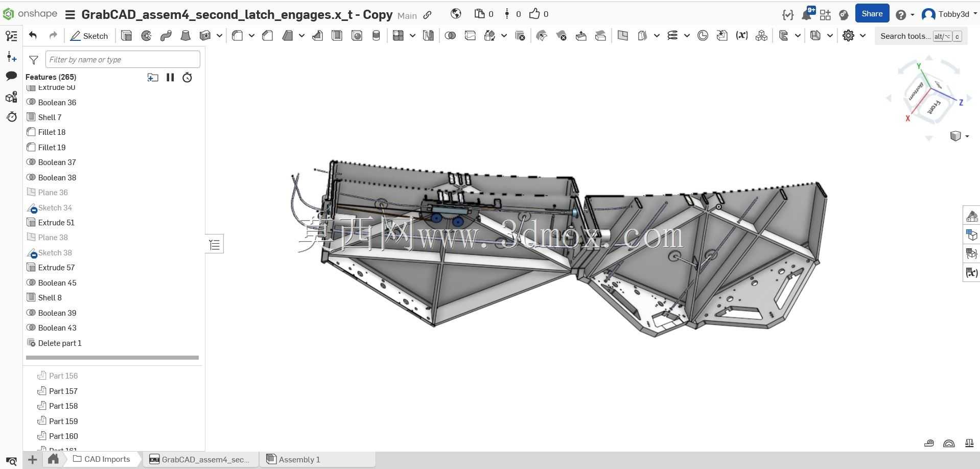Click the Composite part tool
The height and width of the screenshot is (469, 980).
point(761,36)
